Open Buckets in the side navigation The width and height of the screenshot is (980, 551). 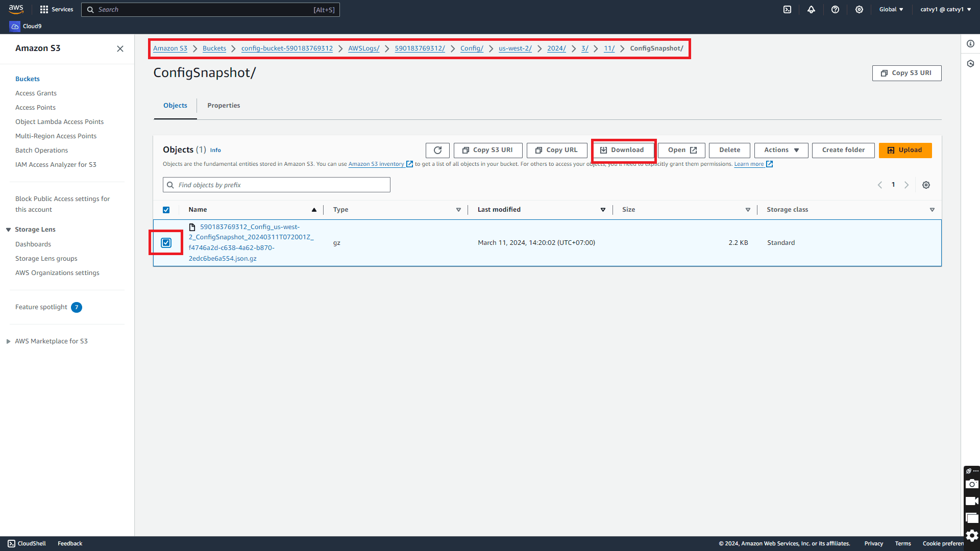click(28, 79)
